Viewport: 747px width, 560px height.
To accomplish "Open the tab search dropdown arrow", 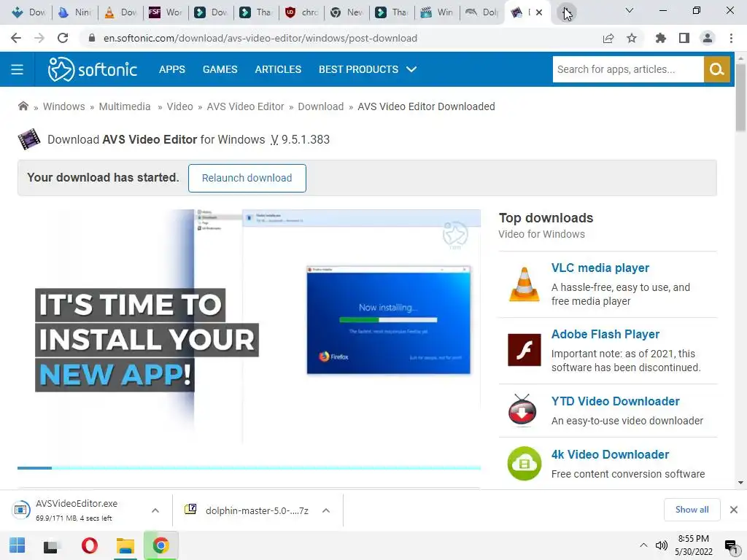I will click(630, 10).
